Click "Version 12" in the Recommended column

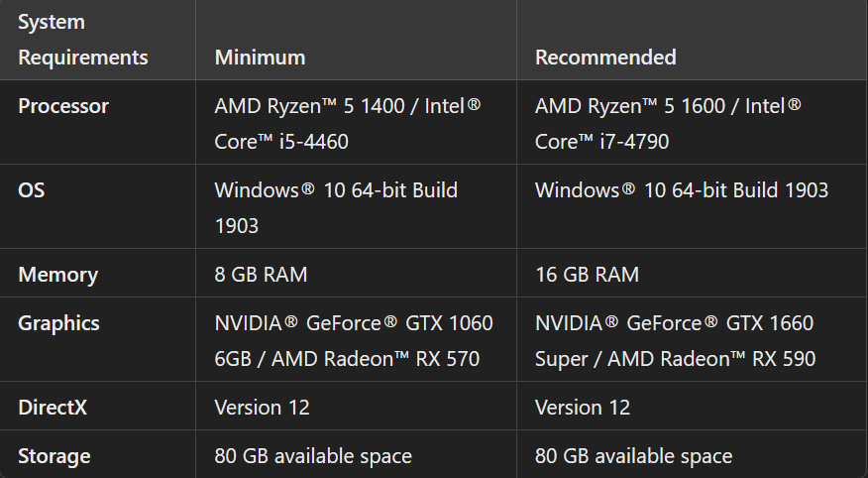[583, 408]
